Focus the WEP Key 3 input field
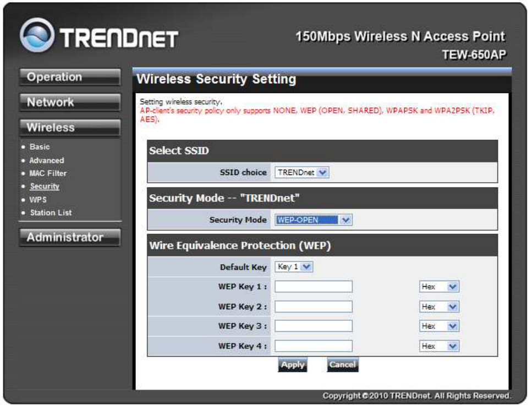 pos(314,326)
